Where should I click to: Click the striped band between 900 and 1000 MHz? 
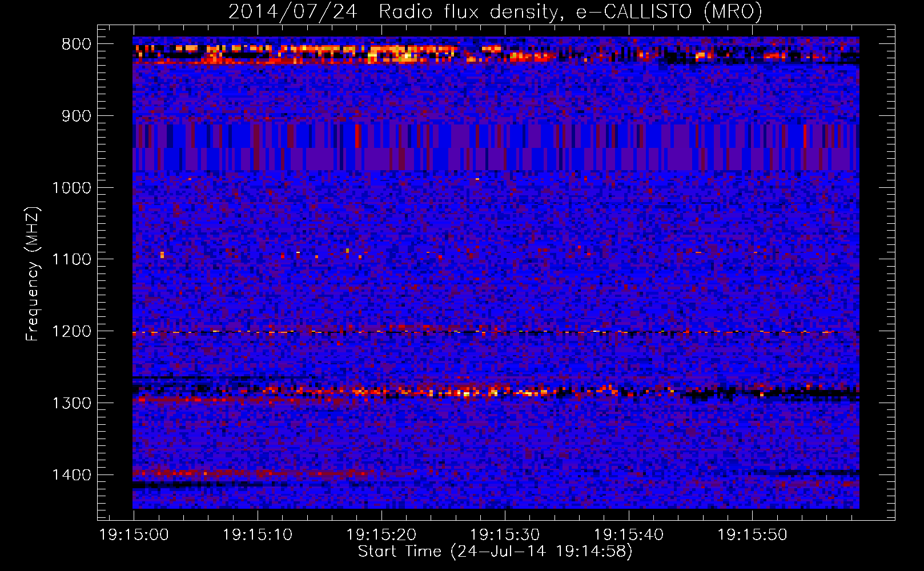pos(496,147)
